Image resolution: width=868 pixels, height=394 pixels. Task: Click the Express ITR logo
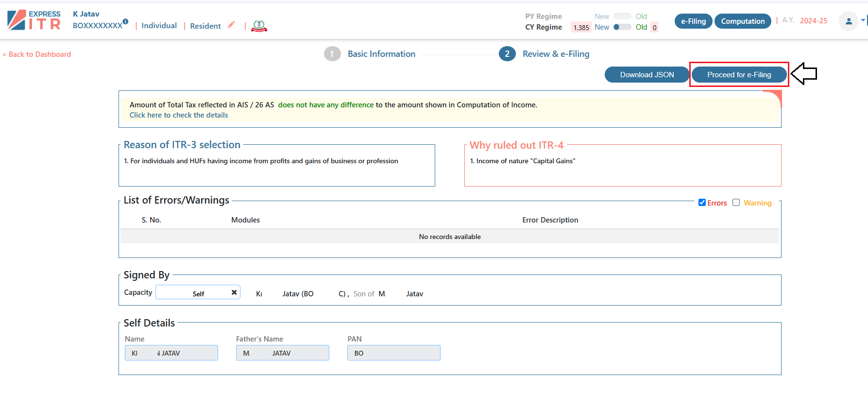tap(34, 20)
